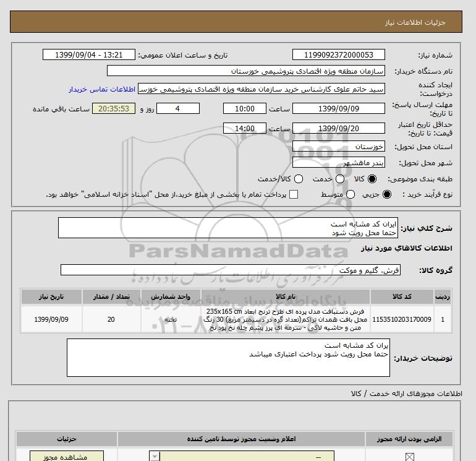Click اعلام وضعیت مجوز توسط تامین کننده header

click(241, 439)
